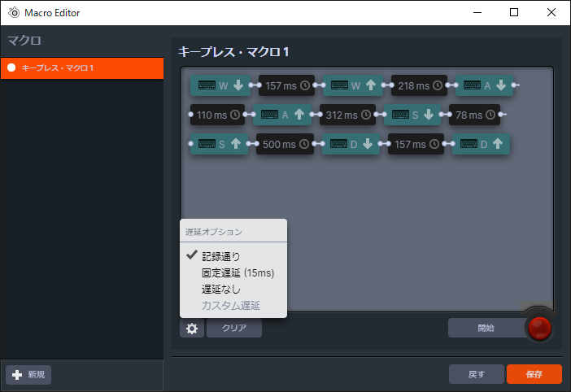Click the 開始 button
This screenshot has width=571, height=392.
(486, 328)
